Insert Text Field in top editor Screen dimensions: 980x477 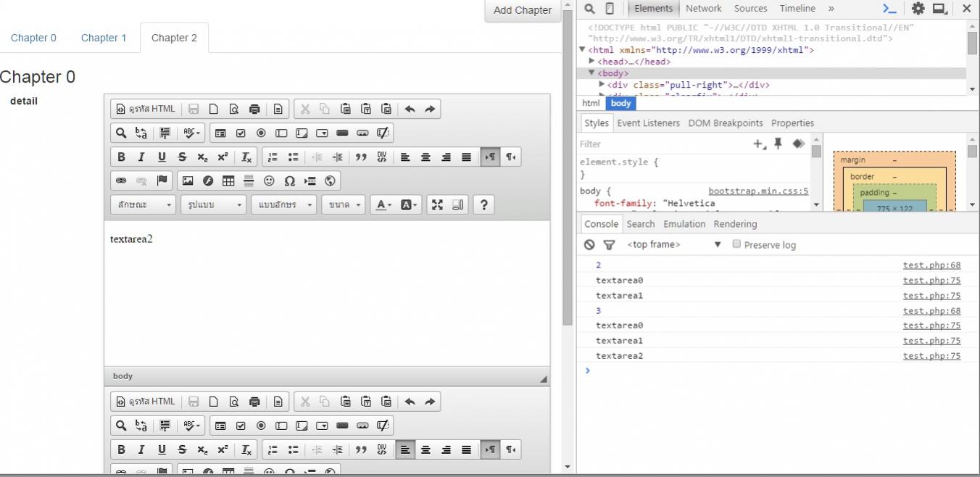click(x=281, y=133)
